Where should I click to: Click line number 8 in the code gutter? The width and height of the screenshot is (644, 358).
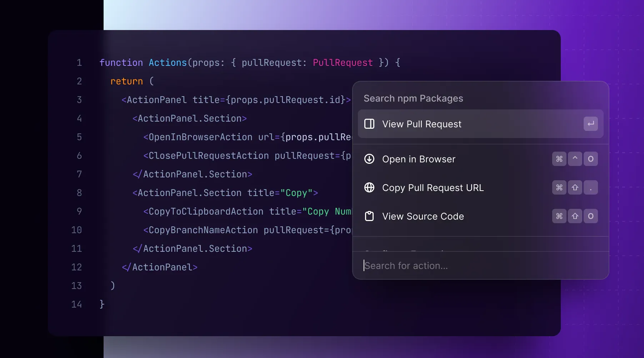click(79, 193)
